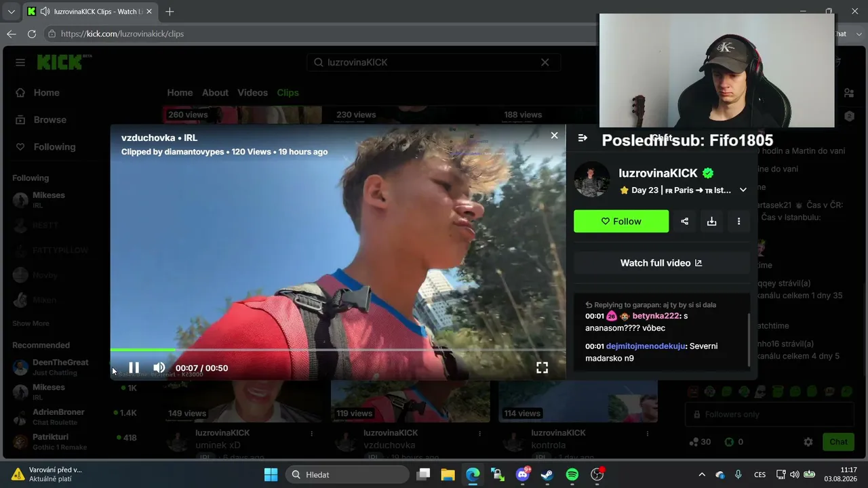Open options for uminek xD clip
868x488 pixels.
point(312,433)
